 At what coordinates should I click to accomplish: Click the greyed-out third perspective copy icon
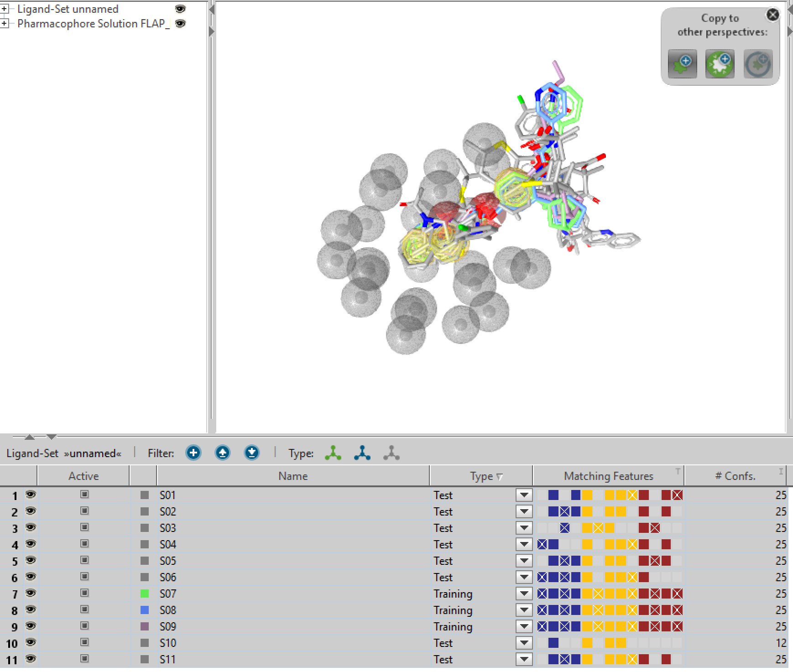tap(758, 64)
